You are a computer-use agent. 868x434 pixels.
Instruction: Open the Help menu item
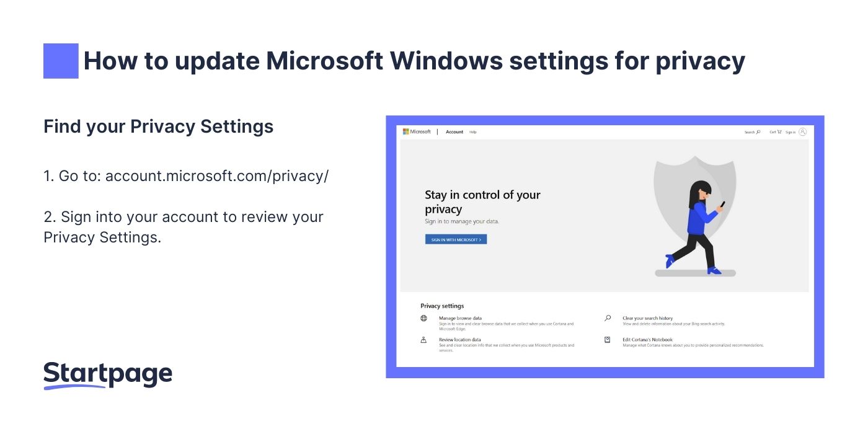pyautogui.click(x=473, y=132)
